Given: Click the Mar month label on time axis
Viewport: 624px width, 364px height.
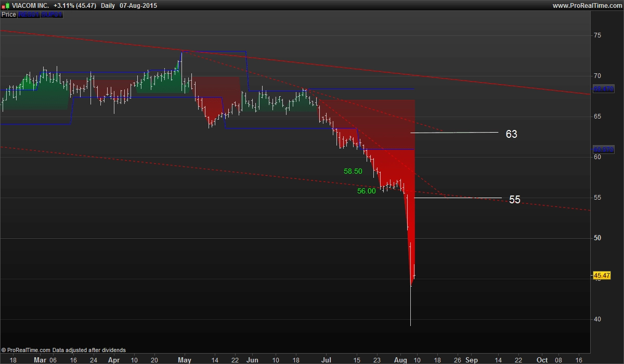Looking at the screenshot, I should click(40, 359).
